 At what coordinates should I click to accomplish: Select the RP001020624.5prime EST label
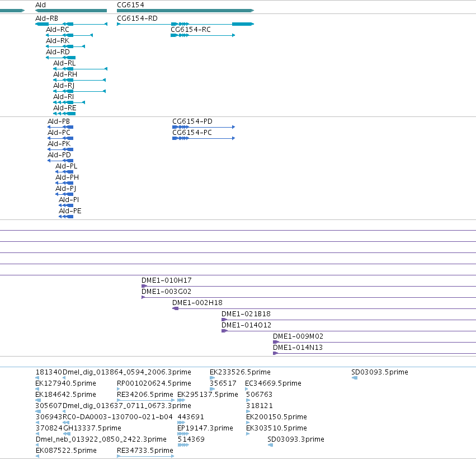pyautogui.click(x=154, y=383)
